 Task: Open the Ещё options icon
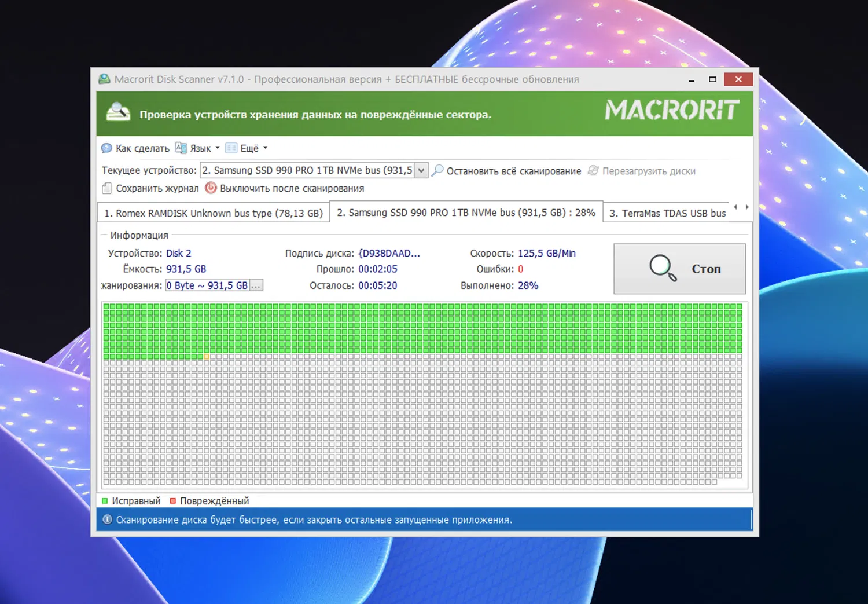point(231,148)
